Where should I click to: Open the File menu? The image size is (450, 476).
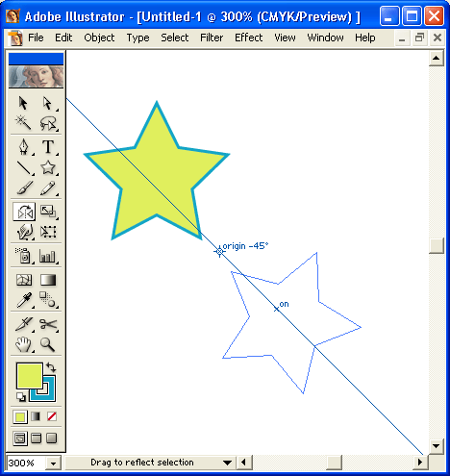tap(36, 38)
